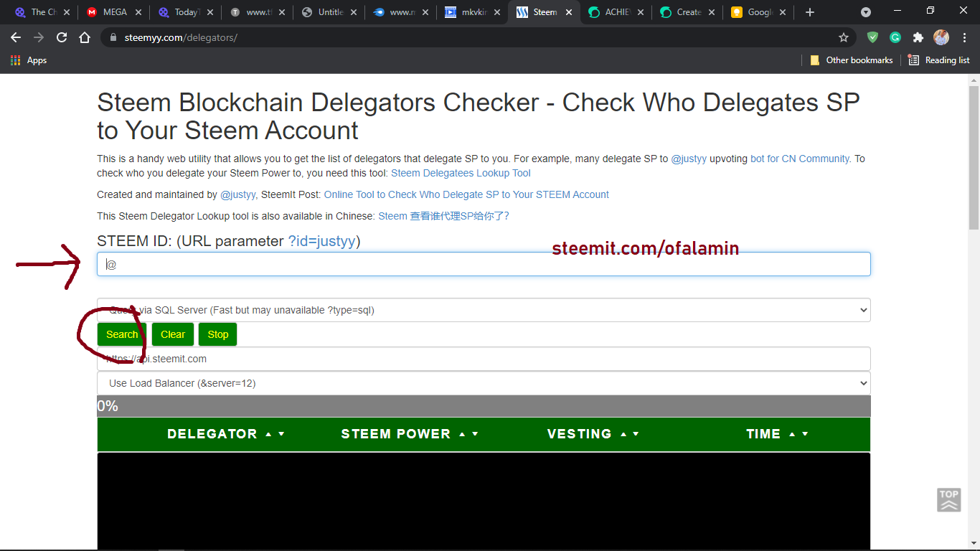Jump to top with TOP icon
Viewport: 980px width, 551px height.
(x=948, y=500)
